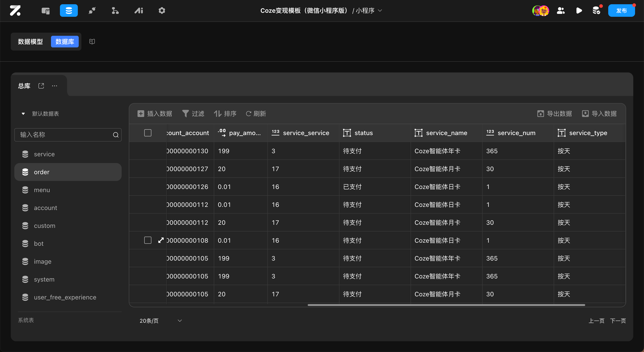
Task: Click the 发布 publish button
Action: pyautogui.click(x=621, y=11)
